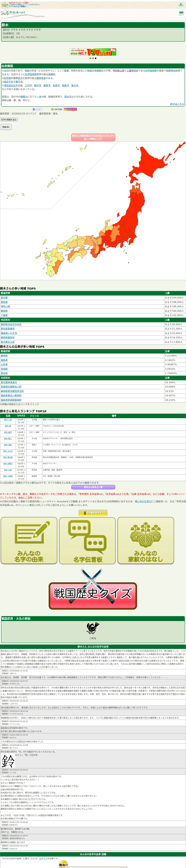Select the middle carousel dot under the banner
The height and width of the screenshot is (868, 186).
click(93, 58)
